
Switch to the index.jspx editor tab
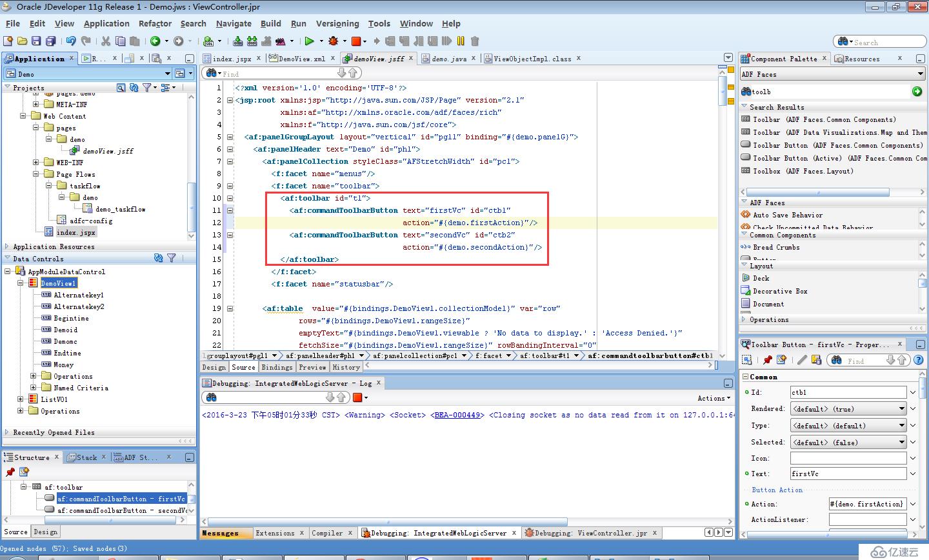(x=232, y=59)
